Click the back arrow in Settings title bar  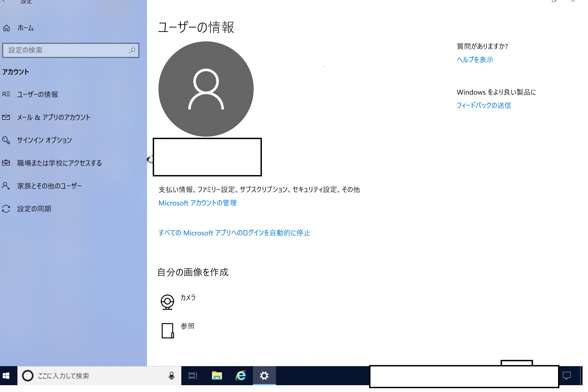[3, 1]
